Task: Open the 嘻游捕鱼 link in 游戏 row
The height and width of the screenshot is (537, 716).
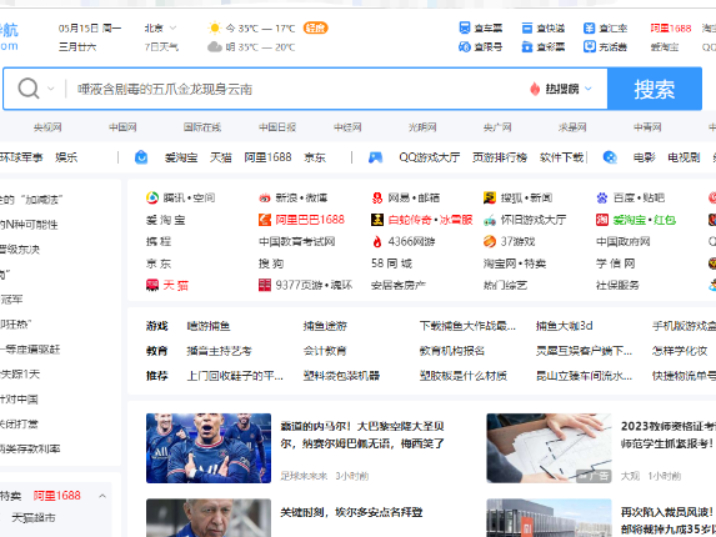Action: click(x=208, y=326)
